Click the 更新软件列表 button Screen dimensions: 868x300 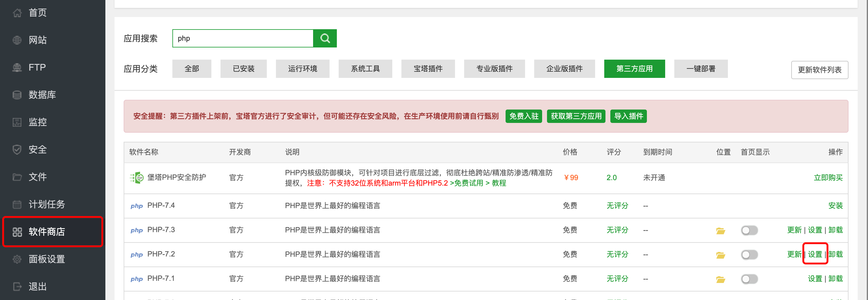[x=820, y=70]
